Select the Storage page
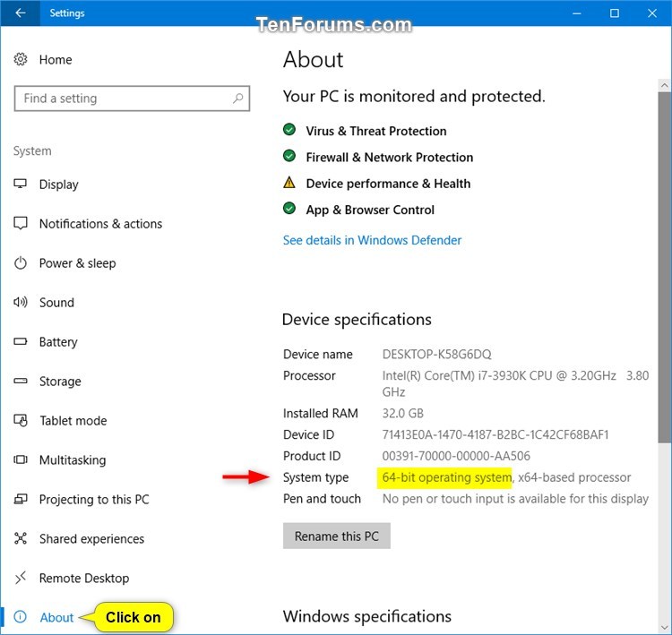 coord(60,382)
